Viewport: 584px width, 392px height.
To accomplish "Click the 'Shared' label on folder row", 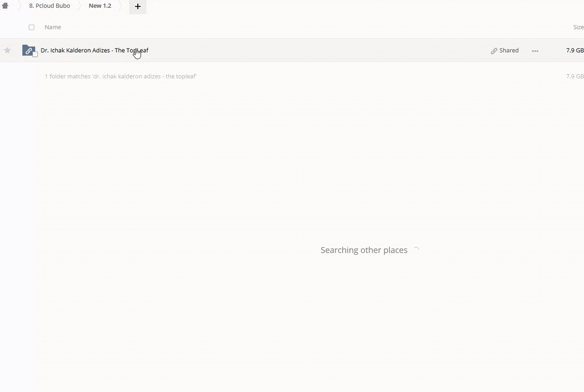I will (509, 51).
